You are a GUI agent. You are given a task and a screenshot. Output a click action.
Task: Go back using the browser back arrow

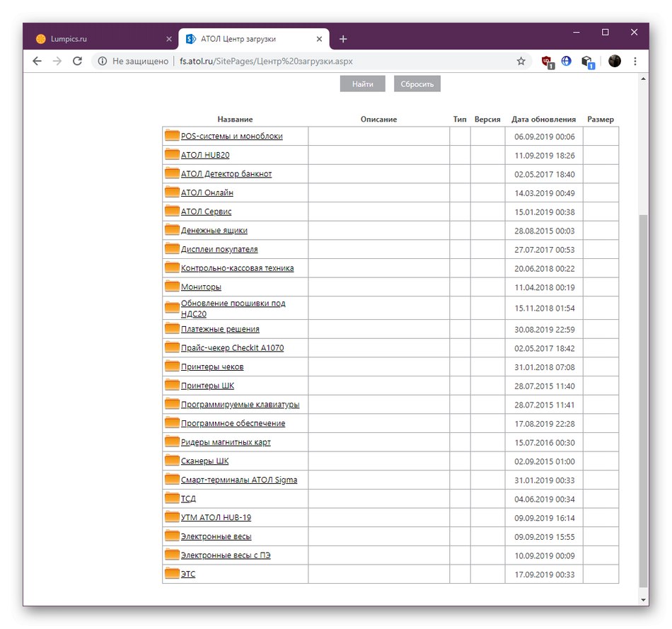click(37, 62)
